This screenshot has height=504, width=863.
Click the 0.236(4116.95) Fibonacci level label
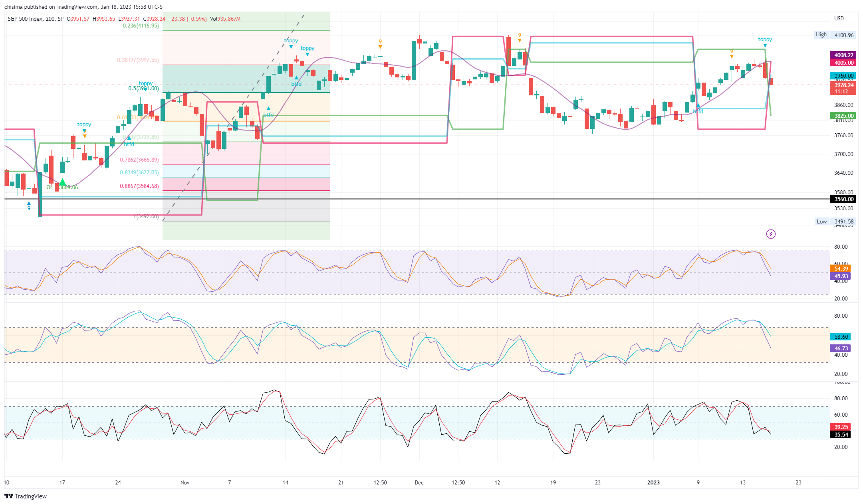[x=141, y=26]
